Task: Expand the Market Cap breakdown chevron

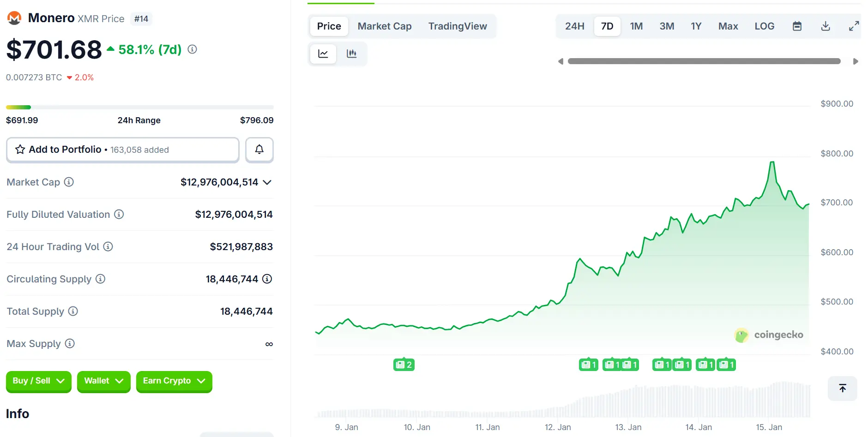Action: pos(267,183)
